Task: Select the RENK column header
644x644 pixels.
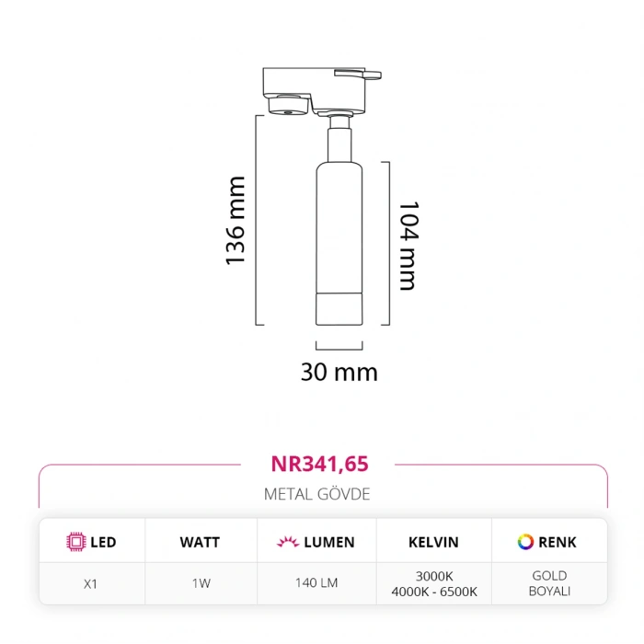Action: (x=558, y=542)
